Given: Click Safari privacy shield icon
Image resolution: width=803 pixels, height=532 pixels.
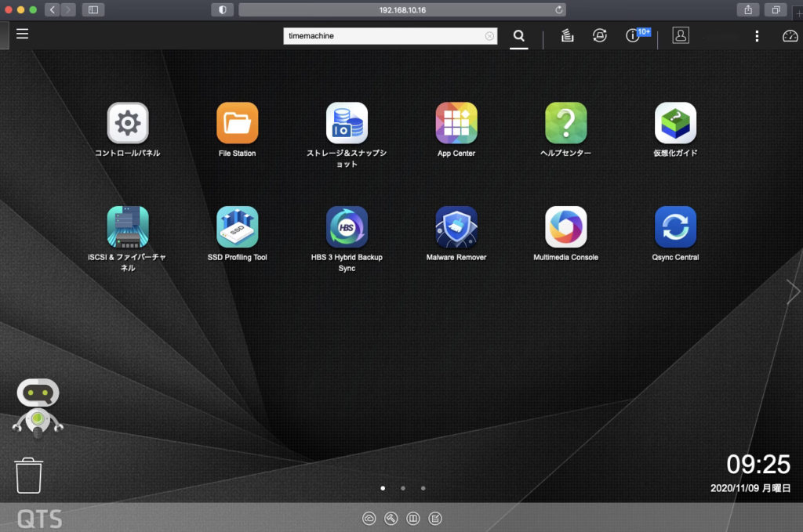Looking at the screenshot, I should click(222, 9).
